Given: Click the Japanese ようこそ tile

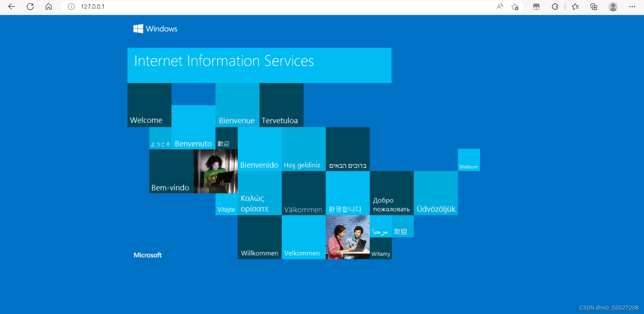Looking at the screenshot, I should [x=160, y=138].
